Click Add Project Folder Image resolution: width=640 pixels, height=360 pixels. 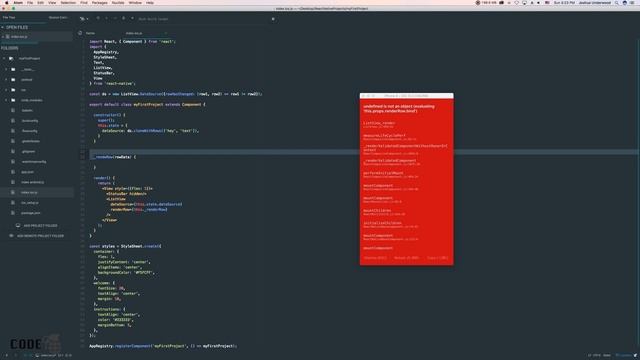tap(37, 225)
